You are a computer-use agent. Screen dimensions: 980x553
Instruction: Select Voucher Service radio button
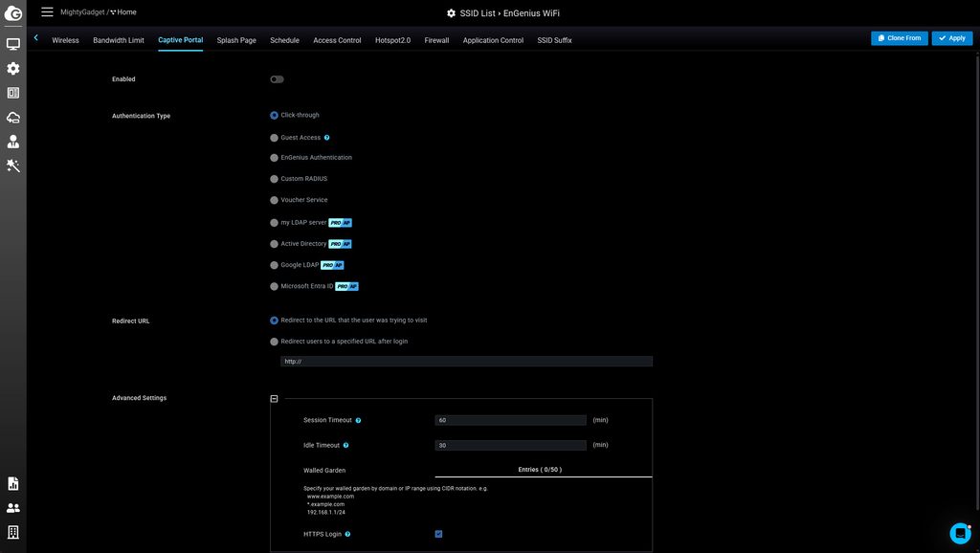point(274,200)
